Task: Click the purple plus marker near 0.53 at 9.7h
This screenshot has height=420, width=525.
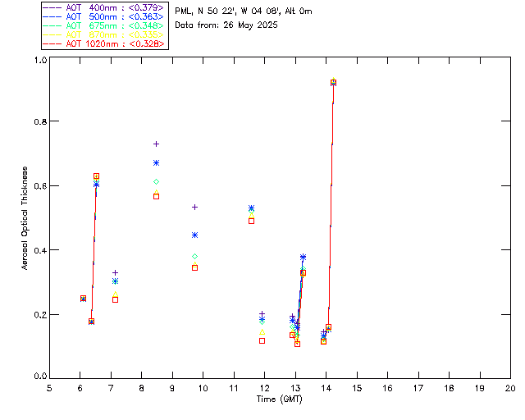Action: [194, 208]
